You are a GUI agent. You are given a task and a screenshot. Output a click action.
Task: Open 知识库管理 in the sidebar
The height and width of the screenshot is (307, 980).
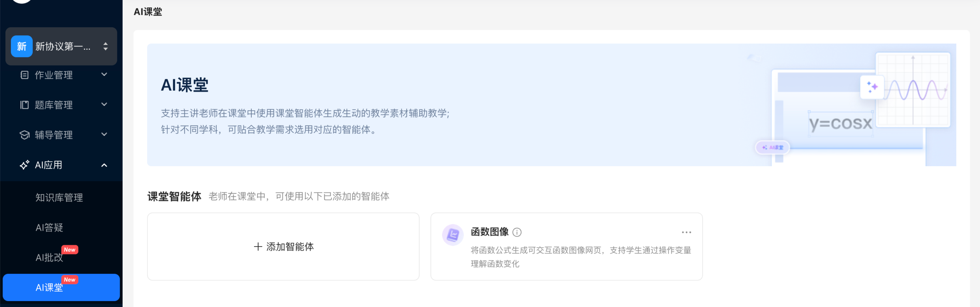59,198
